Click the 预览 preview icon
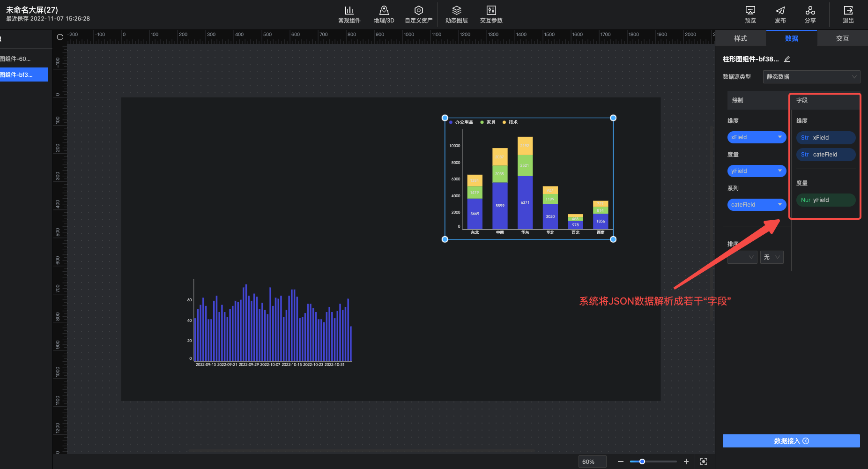The width and height of the screenshot is (868, 469). (750, 11)
